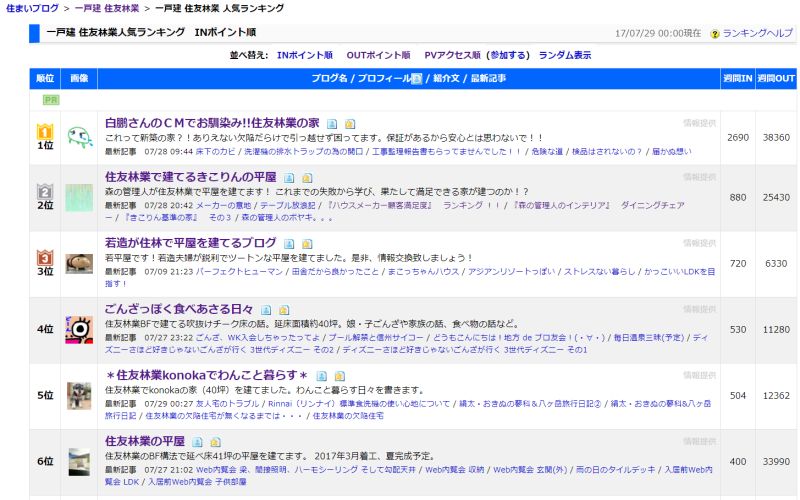Open article 雨の日のタイルデッキ
The width and height of the screenshot is (800, 500).
click(615, 470)
